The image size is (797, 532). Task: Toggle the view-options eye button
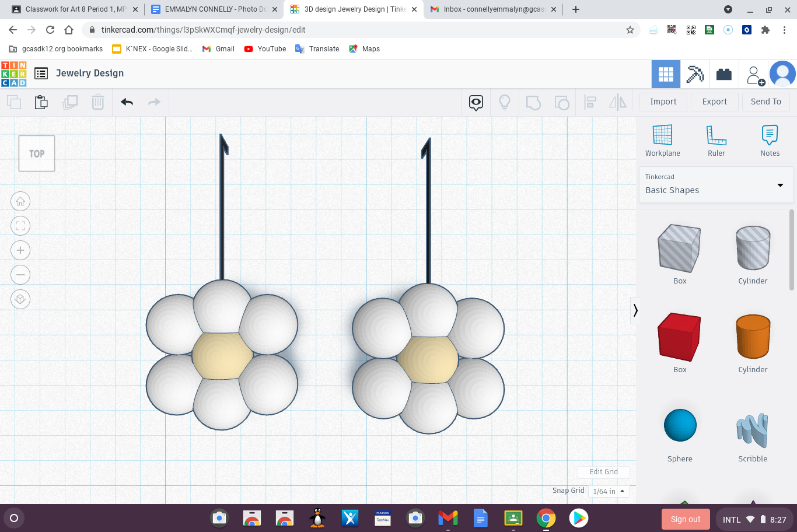point(476,103)
